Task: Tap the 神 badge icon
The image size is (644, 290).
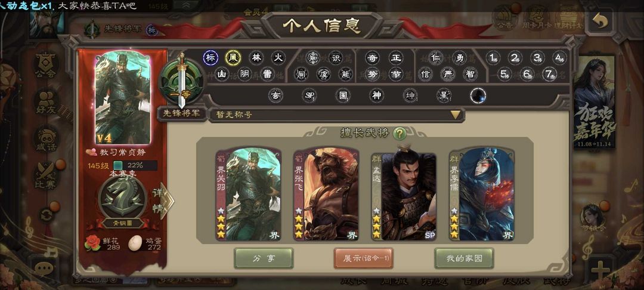Action: (x=376, y=95)
